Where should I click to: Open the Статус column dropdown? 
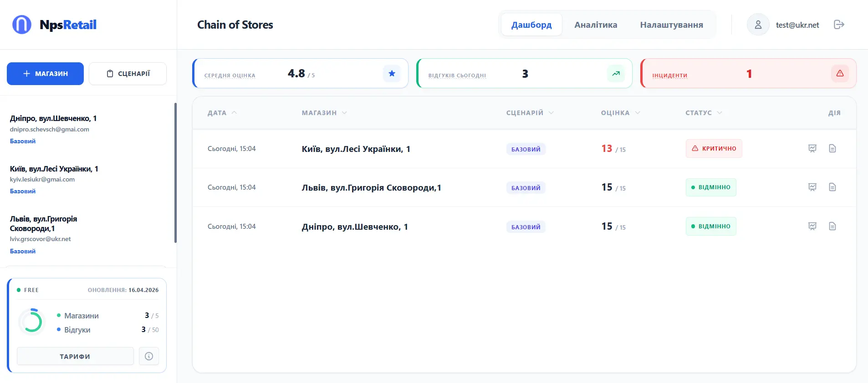720,113
